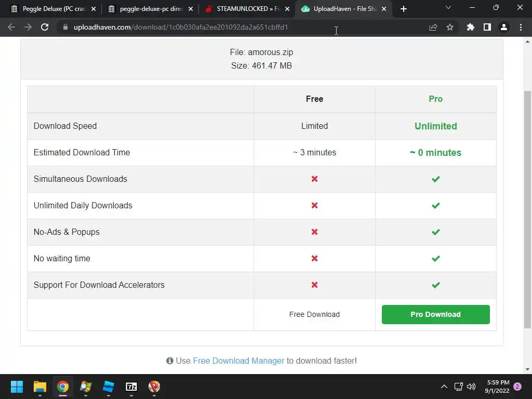Click the scrollbar down arrow
Screen dimensions: 532x399
[x=527, y=369]
